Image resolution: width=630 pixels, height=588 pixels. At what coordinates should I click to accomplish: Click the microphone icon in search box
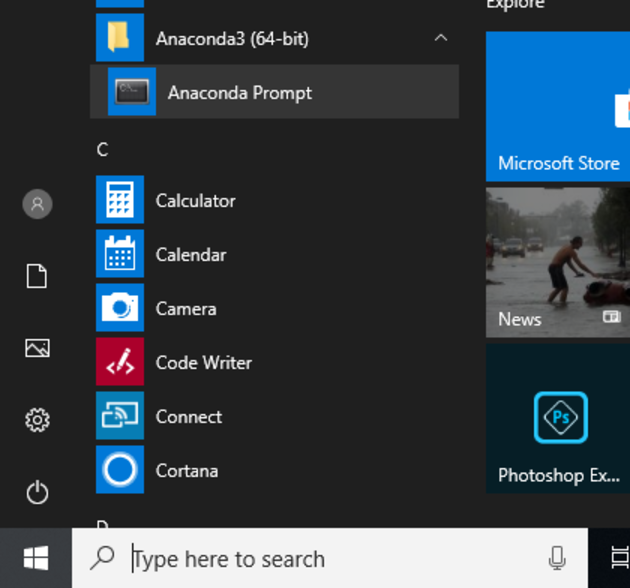tap(557, 558)
